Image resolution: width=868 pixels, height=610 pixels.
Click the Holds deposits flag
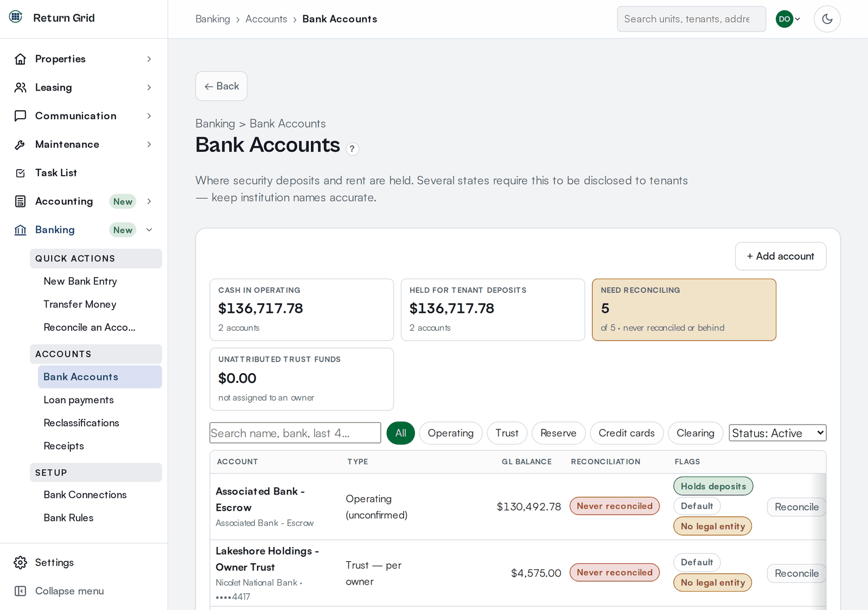pyautogui.click(x=713, y=486)
